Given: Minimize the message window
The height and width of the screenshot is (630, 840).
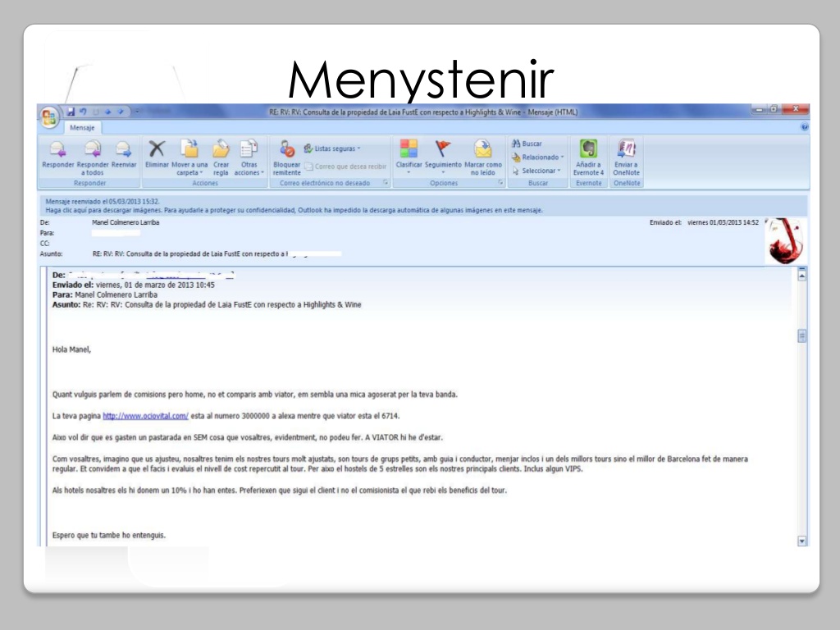Looking at the screenshot, I should [759, 109].
